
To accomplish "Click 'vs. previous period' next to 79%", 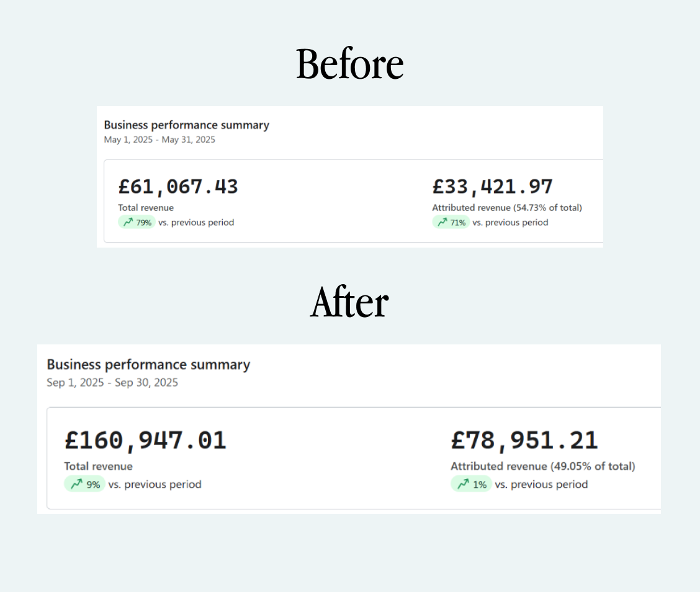I will click(x=196, y=222).
